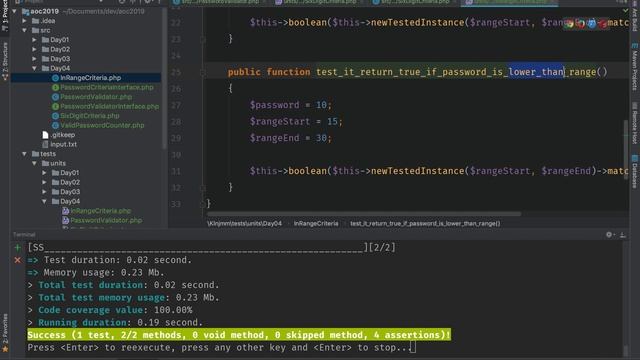Viewport: 640px width, 360px height.
Task: Expand tests units Day03 folder
Action: [44, 192]
